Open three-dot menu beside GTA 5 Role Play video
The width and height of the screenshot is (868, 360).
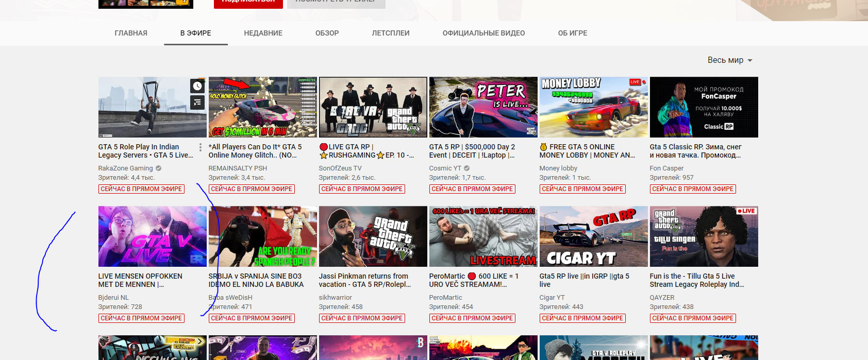(200, 147)
